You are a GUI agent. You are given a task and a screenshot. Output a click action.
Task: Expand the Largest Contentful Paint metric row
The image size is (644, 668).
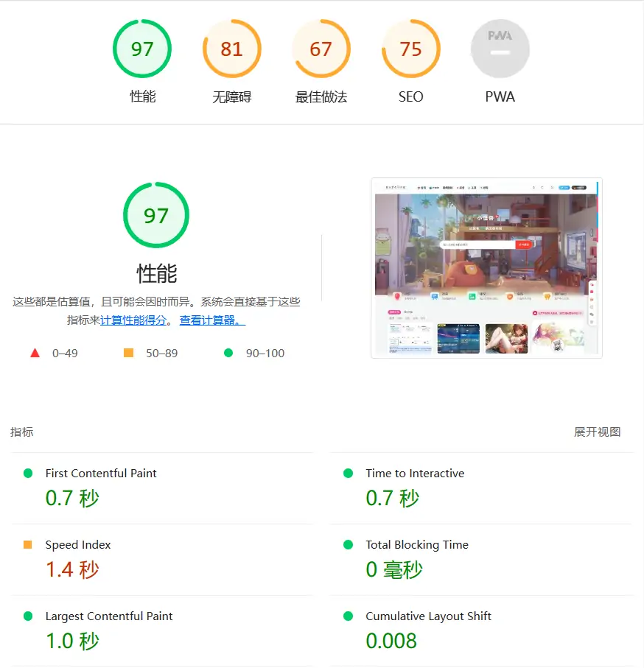point(109,616)
